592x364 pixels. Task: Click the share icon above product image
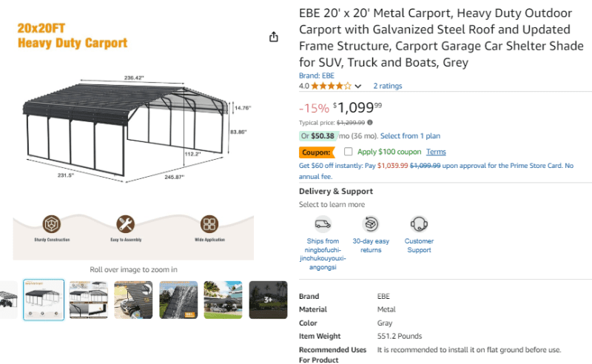tap(274, 37)
